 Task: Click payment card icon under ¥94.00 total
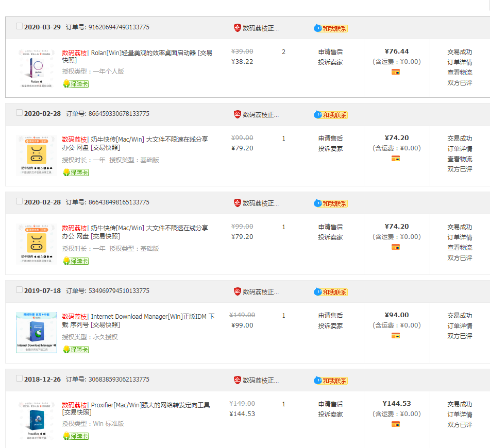(x=396, y=336)
